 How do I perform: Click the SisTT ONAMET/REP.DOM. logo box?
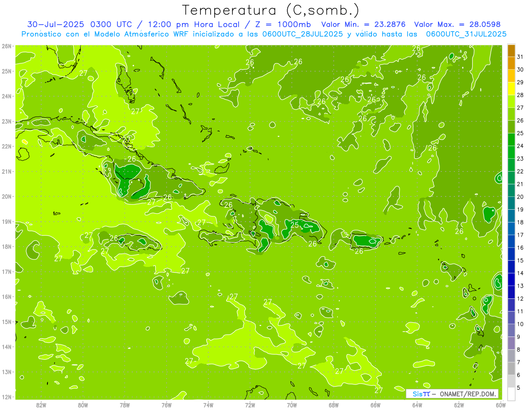[x=452, y=394]
